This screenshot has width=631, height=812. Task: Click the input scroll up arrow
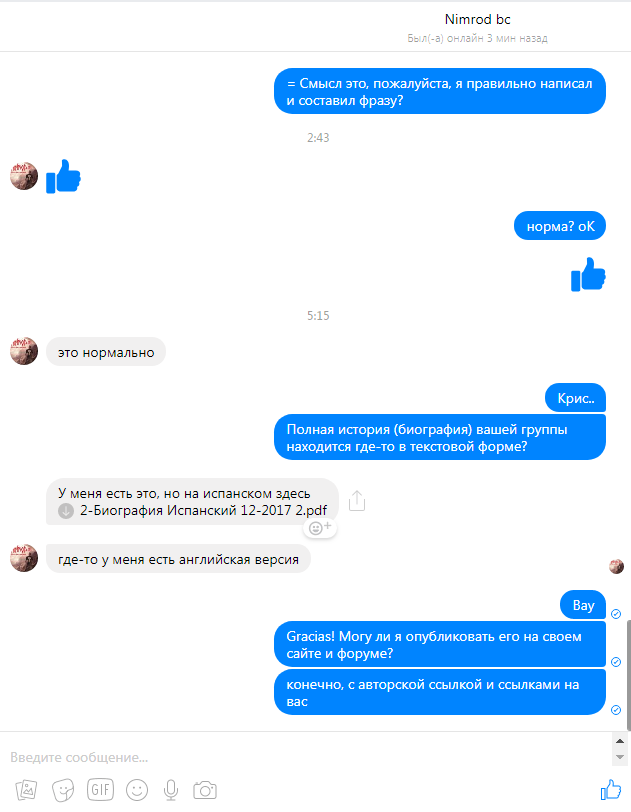(x=620, y=742)
